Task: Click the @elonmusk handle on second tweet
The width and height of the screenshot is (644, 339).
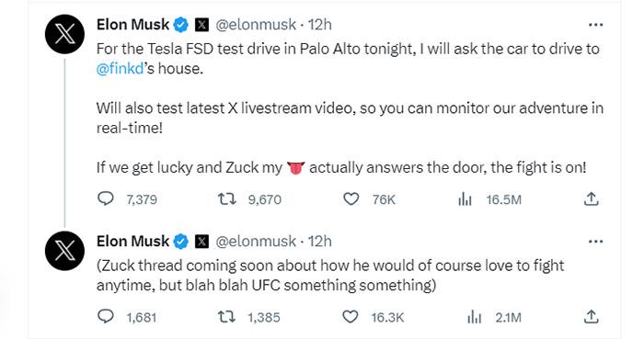Action: coord(256,242)
